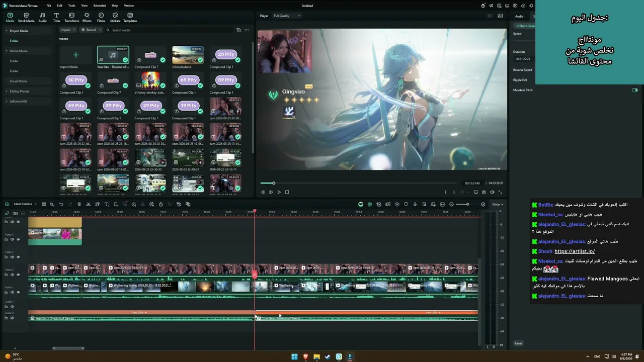Click the Import Media plus thumbnail
Screen dimensions: 644x362
[x=75, y=55]
